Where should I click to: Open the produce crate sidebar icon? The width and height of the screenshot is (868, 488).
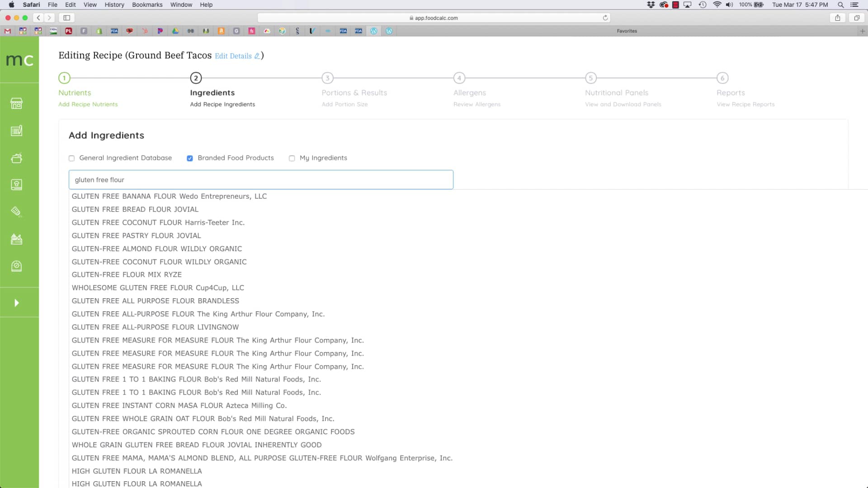click(16, 239)
